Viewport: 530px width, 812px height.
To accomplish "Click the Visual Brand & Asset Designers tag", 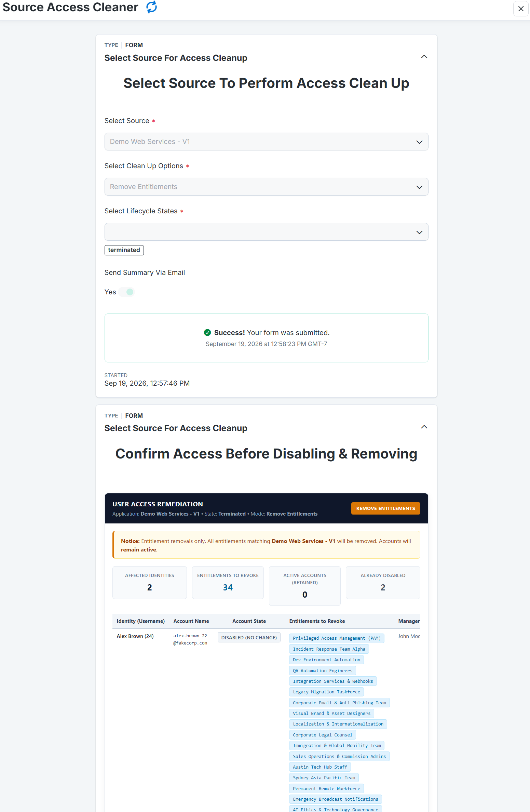I will (331, 713).
